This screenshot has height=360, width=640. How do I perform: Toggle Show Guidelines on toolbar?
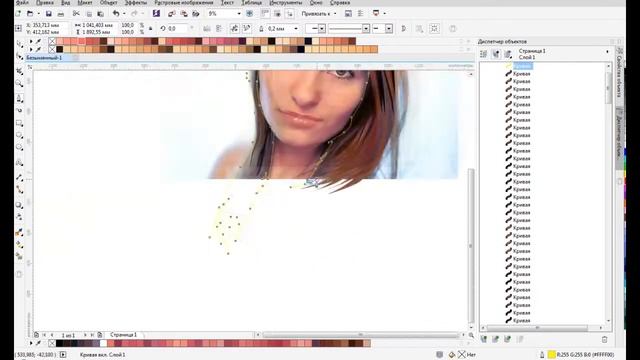coord(290,13)
